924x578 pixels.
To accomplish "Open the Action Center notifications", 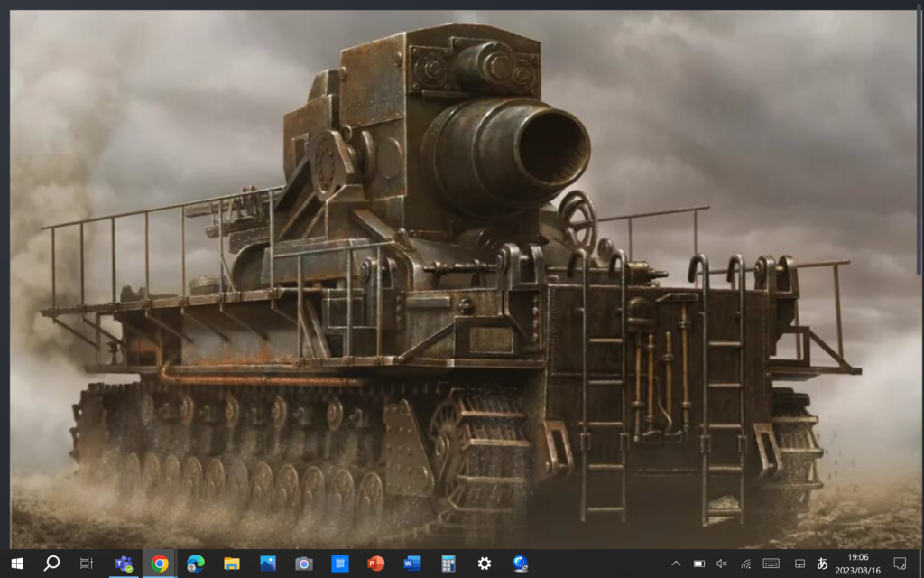I will 900,564.
